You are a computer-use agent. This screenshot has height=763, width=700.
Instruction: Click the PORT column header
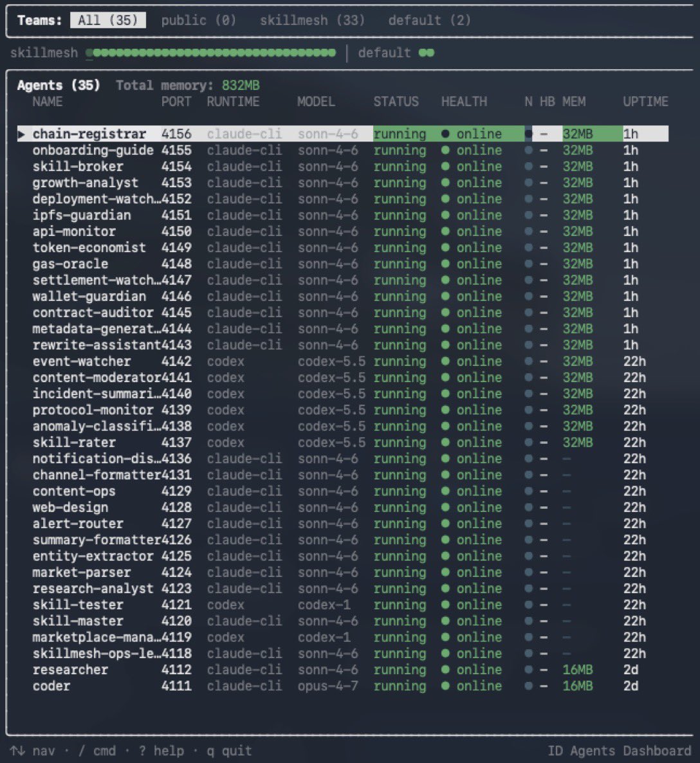point(176,101)
